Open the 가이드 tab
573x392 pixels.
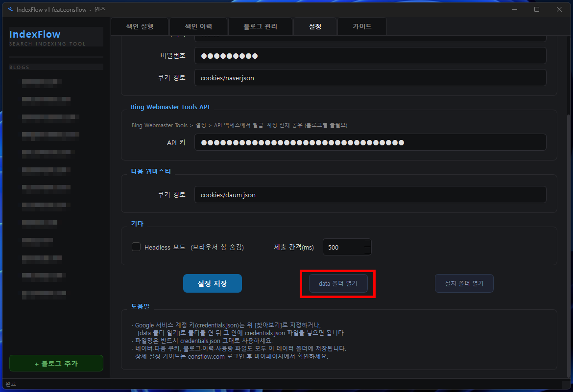[x=362, y=26]
